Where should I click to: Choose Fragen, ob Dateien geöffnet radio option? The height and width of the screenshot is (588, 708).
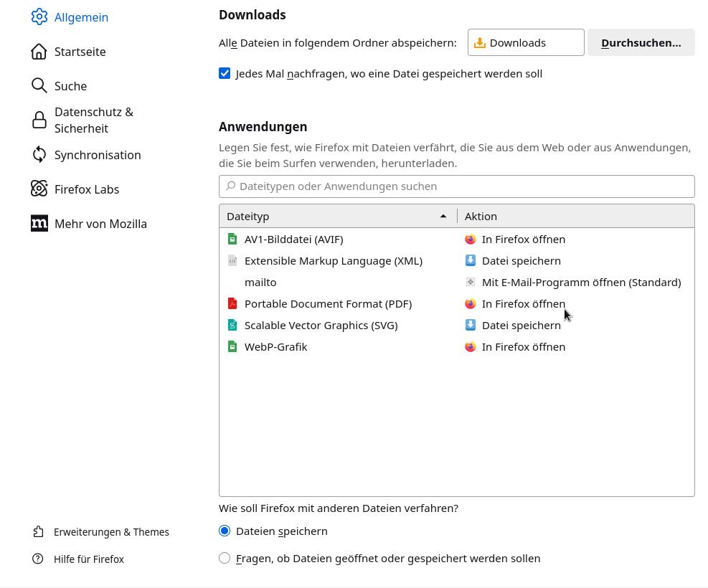coord(225,558)
